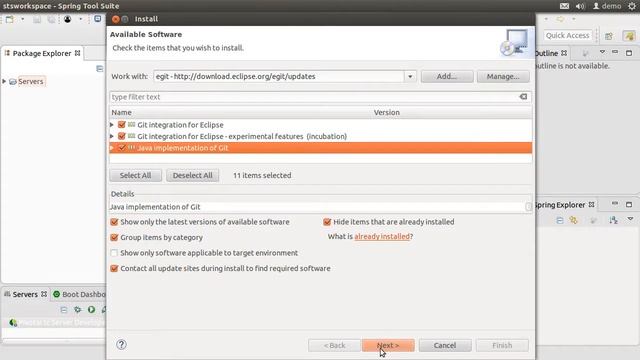640x360 pixels.
Task: Click Collapse All icon in Spring Explorer
Action: 560,220
